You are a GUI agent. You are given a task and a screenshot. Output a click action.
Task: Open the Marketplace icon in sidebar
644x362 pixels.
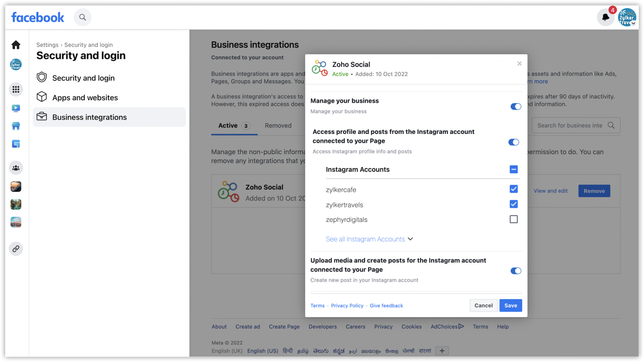pyautogui.click(x=16, y=126)
